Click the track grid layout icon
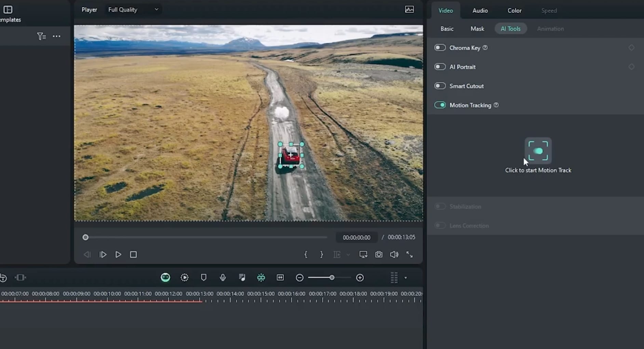The image size is (644, 349). 394,278
